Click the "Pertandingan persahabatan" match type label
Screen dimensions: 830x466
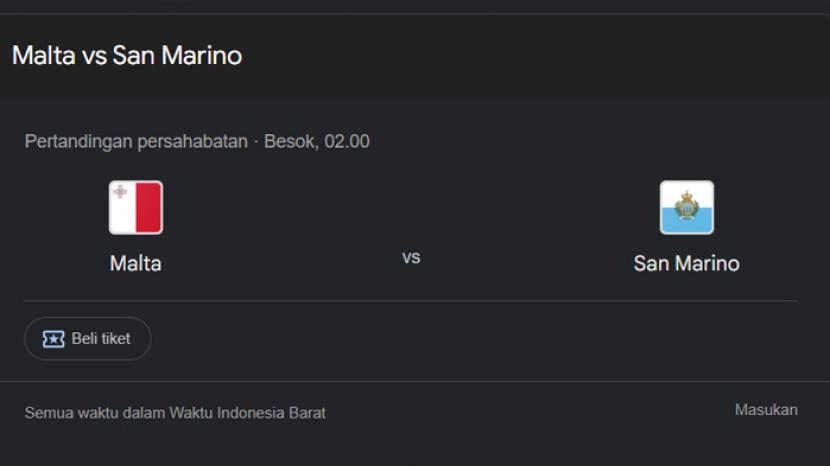click(136, 142)
